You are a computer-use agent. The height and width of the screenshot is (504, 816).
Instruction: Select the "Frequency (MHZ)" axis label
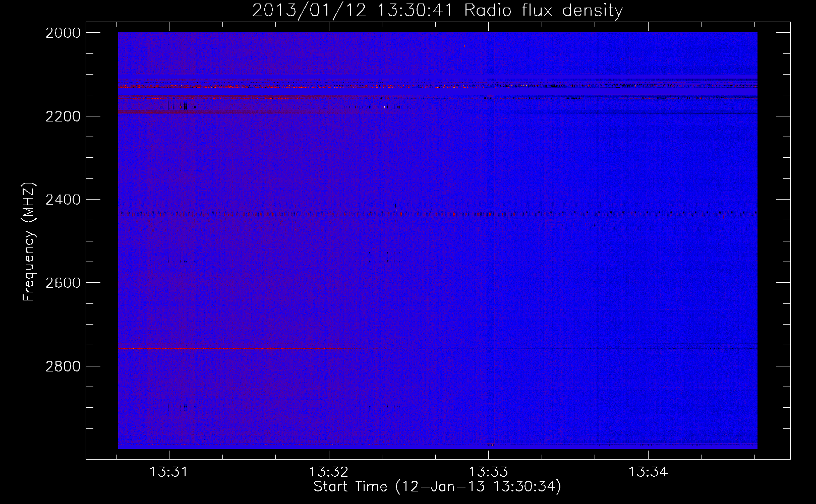(29, 241)
